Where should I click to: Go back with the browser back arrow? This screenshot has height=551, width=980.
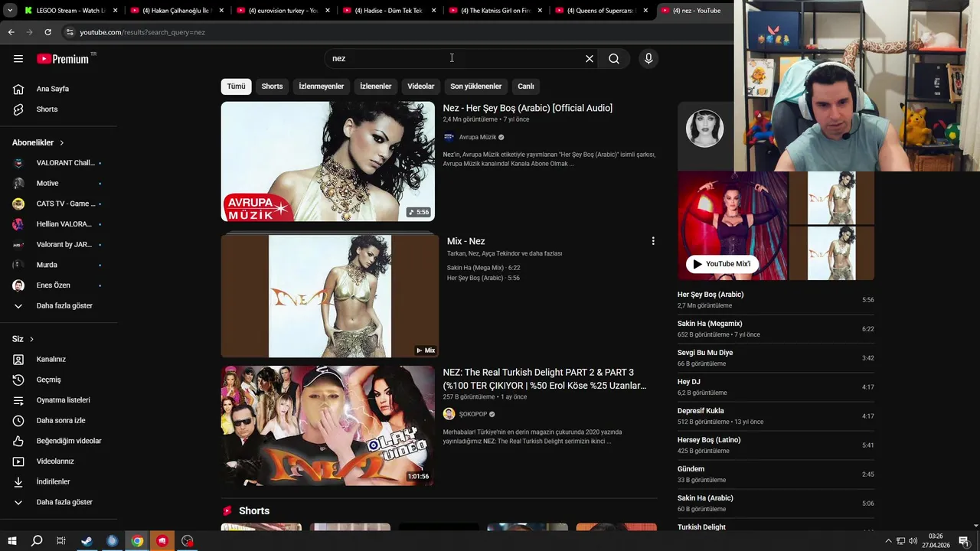[11, 32]
